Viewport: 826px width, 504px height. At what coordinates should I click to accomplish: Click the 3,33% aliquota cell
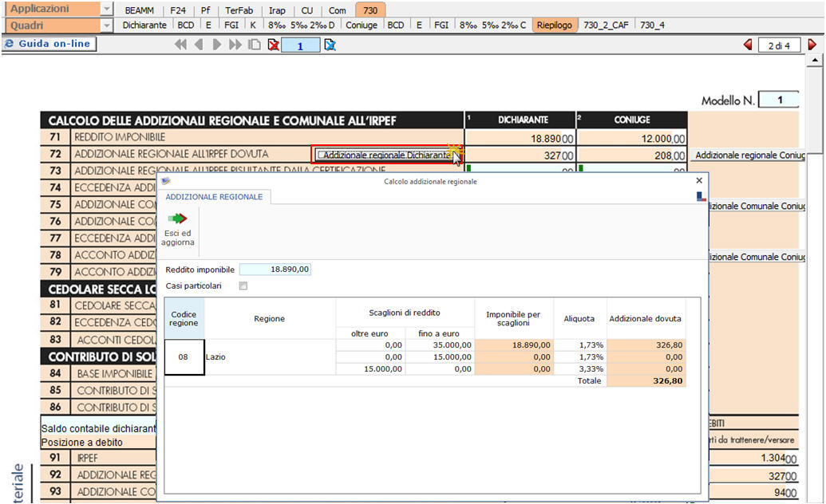(580, 368)
